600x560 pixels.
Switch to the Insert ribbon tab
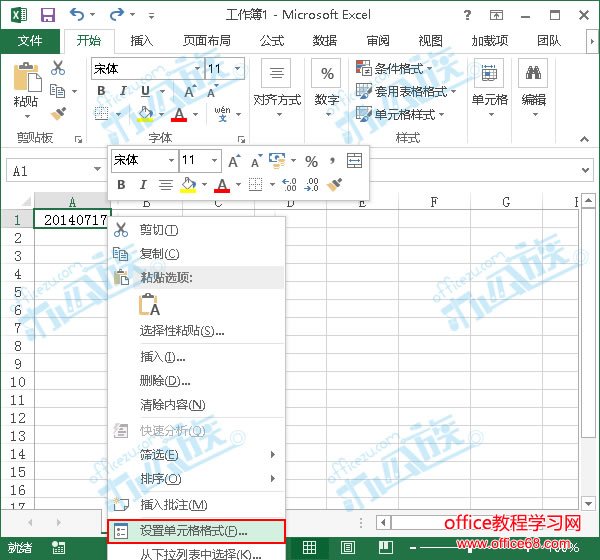(x=142, y=41)
